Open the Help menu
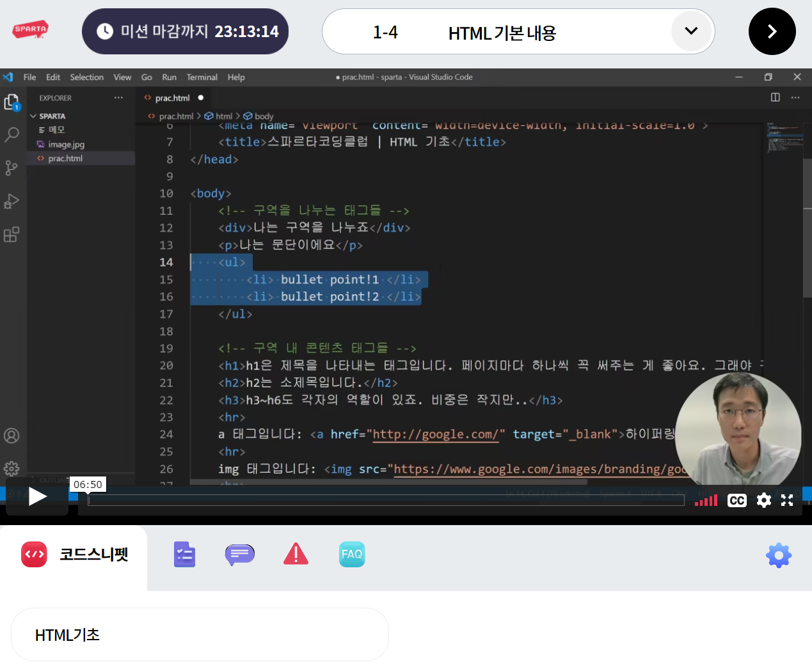Image resolution: width=812 pixels, height=669 pixels. tap(236, 77)
